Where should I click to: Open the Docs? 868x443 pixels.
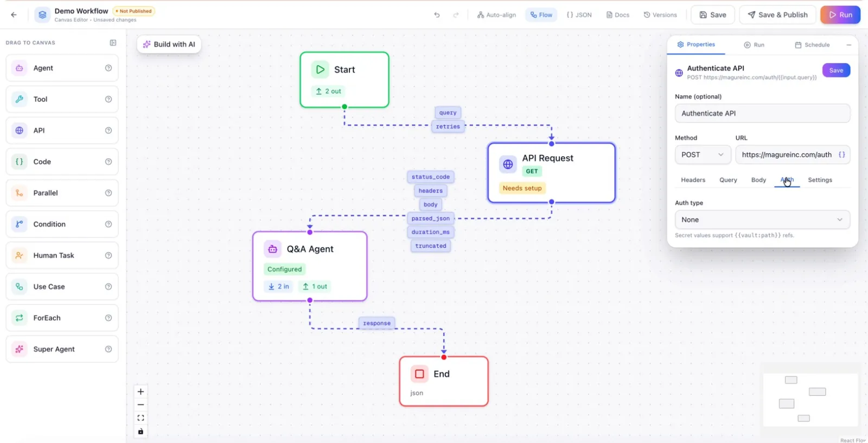(x=618, y=15)
